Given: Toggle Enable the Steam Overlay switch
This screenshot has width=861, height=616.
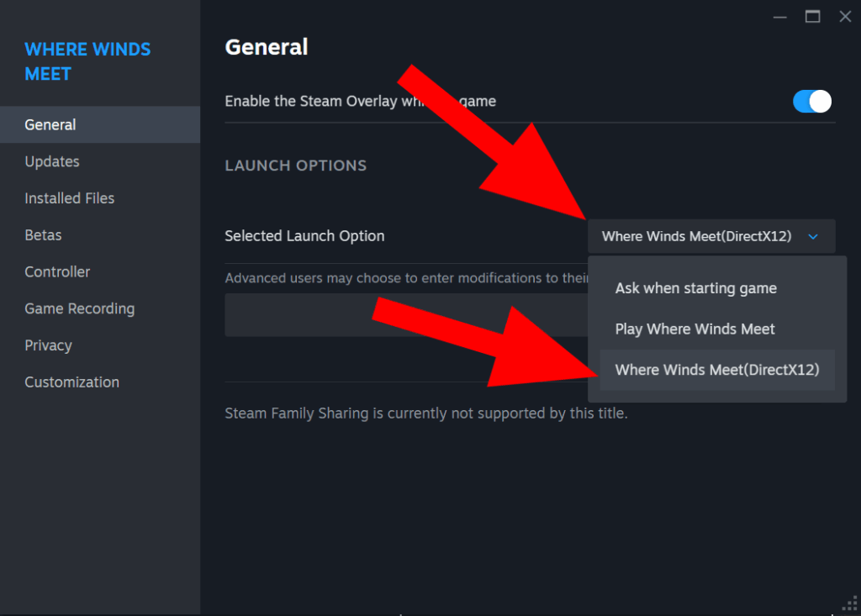Looking at the screenshot, I should click(811, 101).
